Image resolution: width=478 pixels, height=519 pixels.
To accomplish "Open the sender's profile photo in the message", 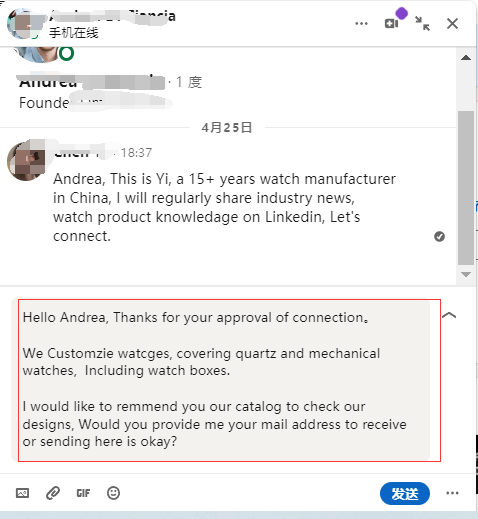I will click(x=27, y=161).
